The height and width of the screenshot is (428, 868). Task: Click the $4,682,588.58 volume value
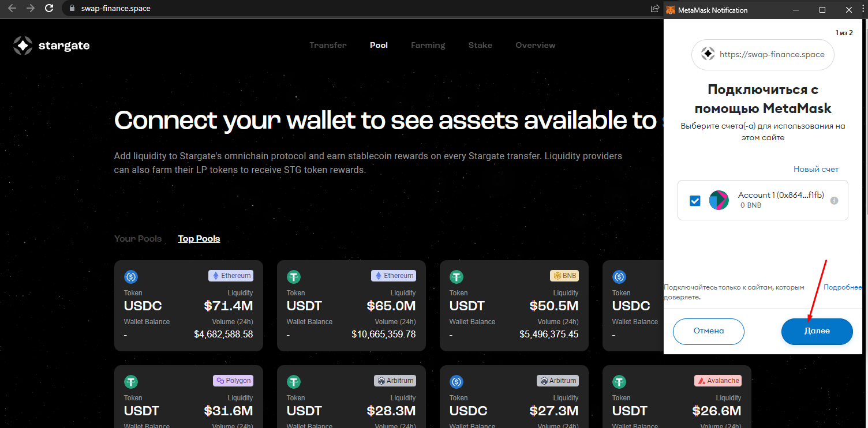pyautogui.click(x=223, y=334)
